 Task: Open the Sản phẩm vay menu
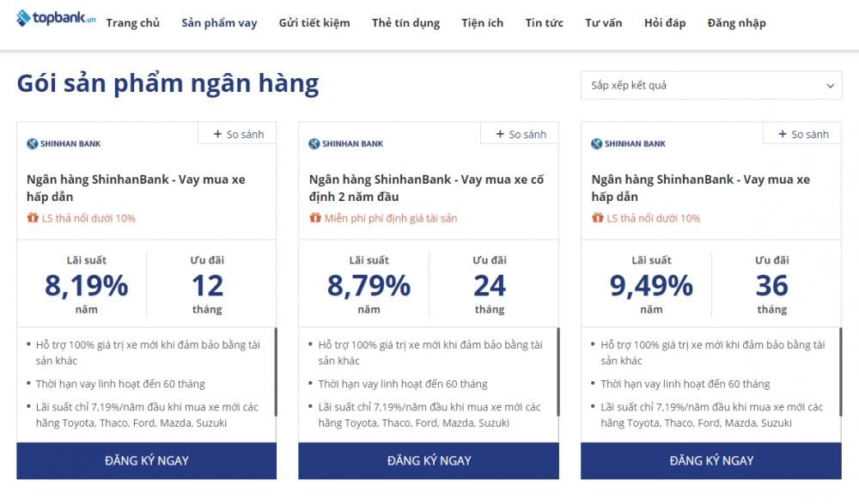pyautogui.click(x=219, y=23)
